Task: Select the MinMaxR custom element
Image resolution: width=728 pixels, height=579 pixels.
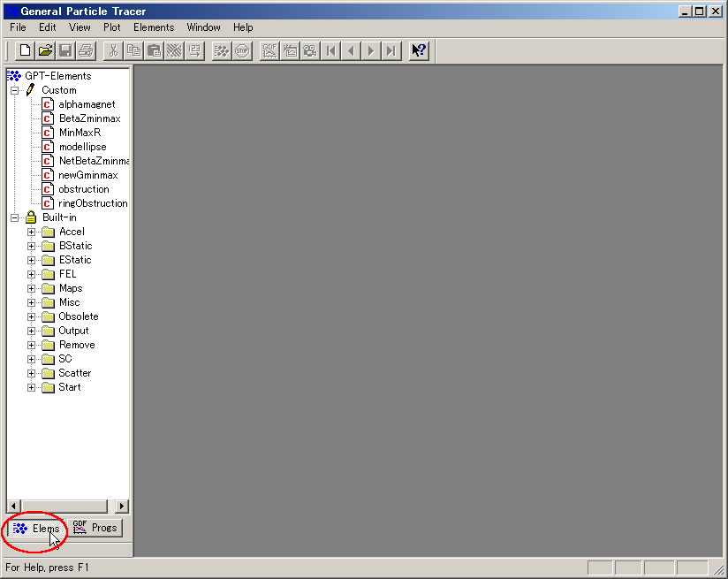Action: click(80, 133)
